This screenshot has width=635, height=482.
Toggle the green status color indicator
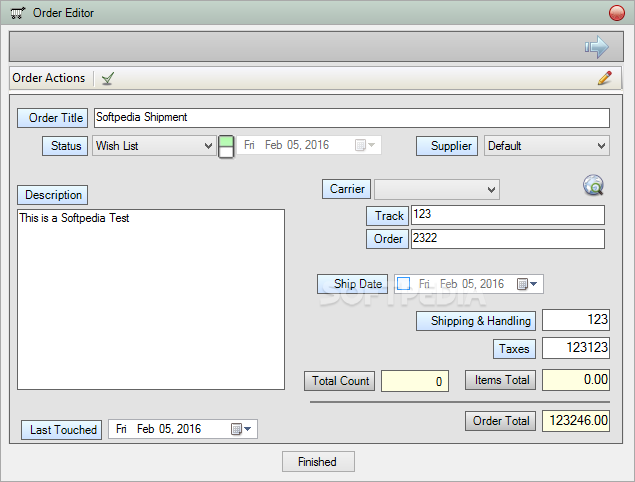click(x=226, y=147)
